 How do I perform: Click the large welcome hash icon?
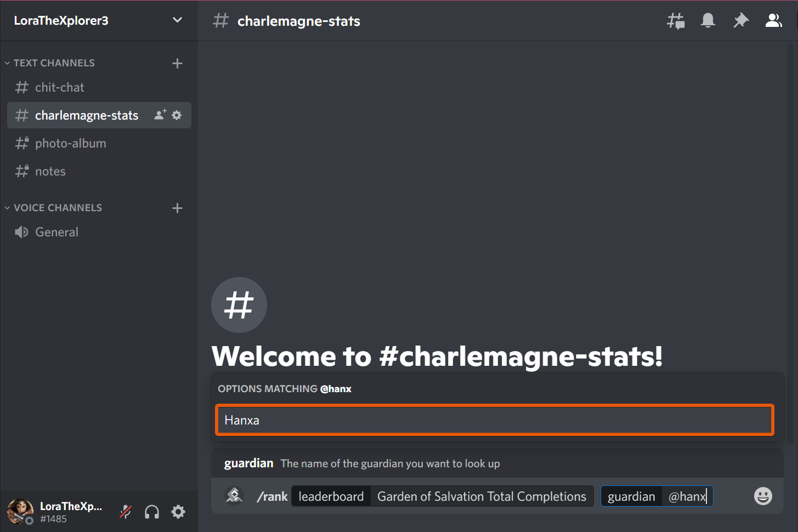pos(239,305)
